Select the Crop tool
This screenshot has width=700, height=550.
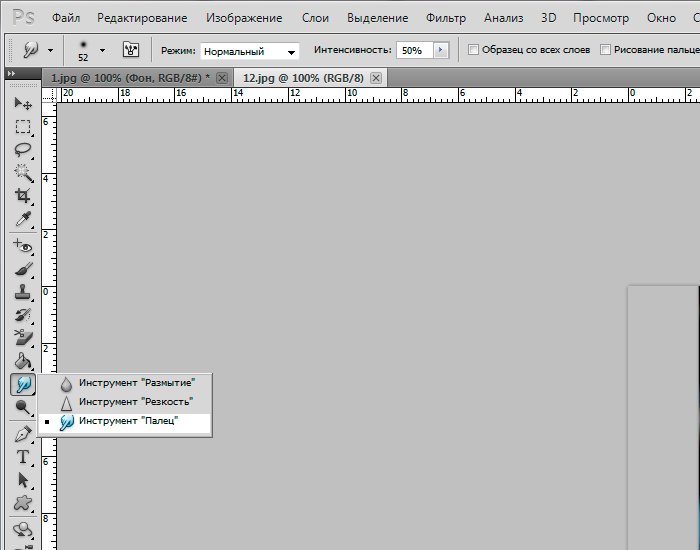22,196
